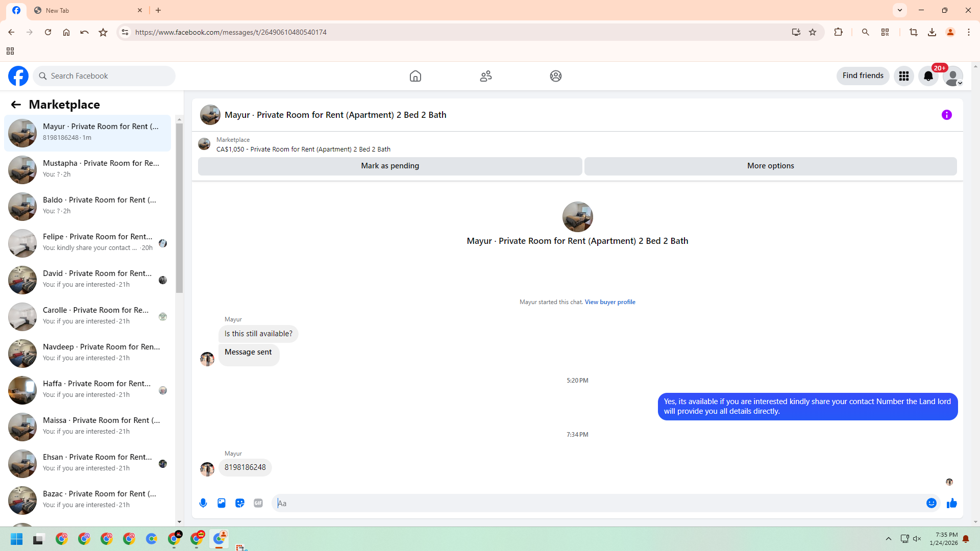Bookmark this page with star icon

[813, 32]
